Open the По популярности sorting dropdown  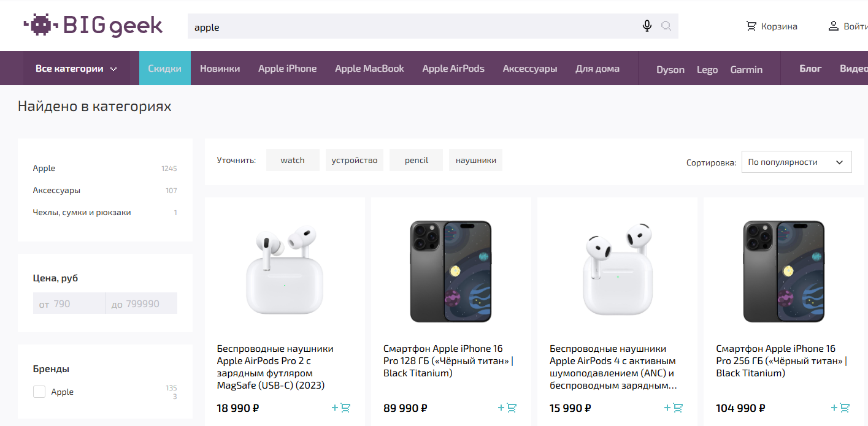pos(796,162)
